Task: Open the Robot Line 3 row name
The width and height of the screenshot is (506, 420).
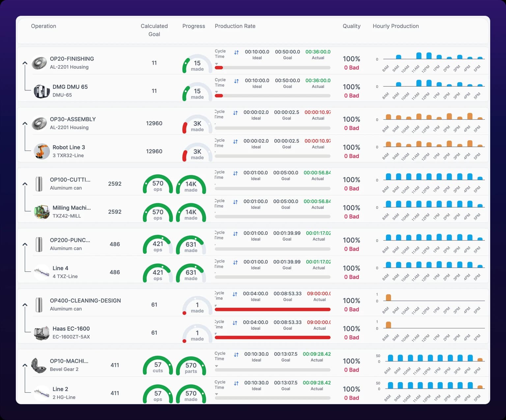Action: 69,147
